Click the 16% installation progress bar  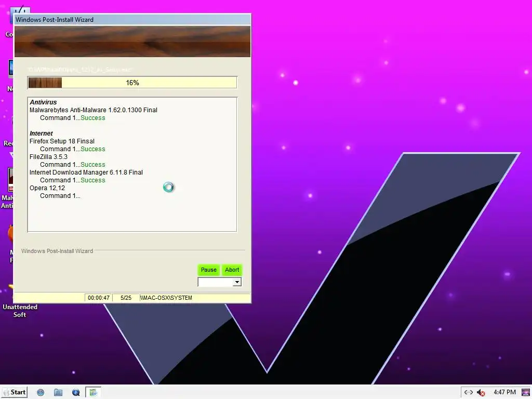click(132, 83)
